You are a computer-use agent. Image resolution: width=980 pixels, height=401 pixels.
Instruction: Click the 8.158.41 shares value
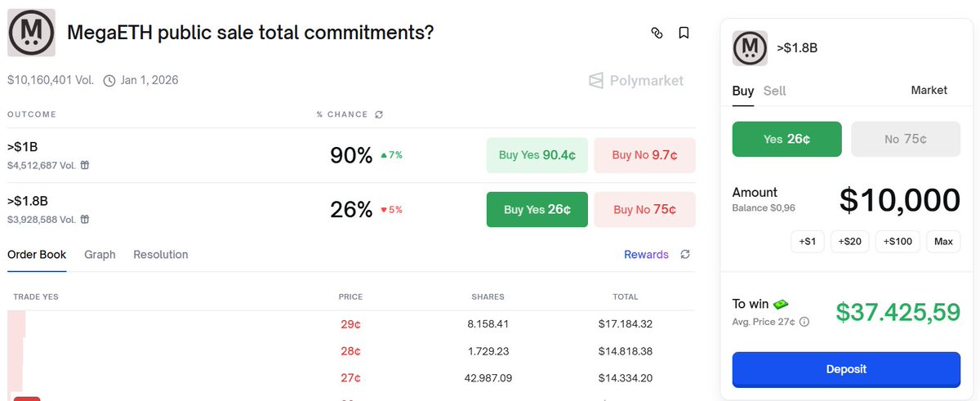pos(488,324)
